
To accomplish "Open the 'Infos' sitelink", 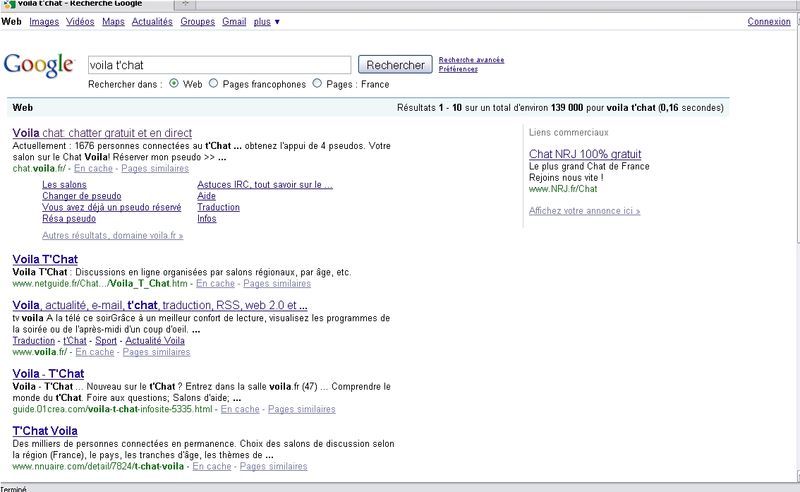I will tap(207, 218).
